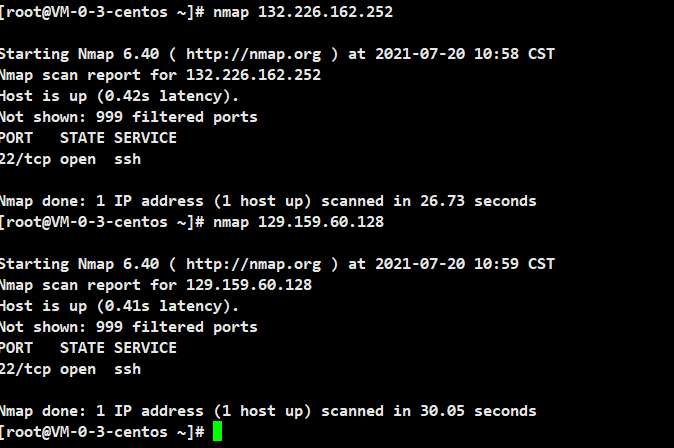Click the green terminal cursor block
Viewport: 674px width, 448px height.
[217, 432]
